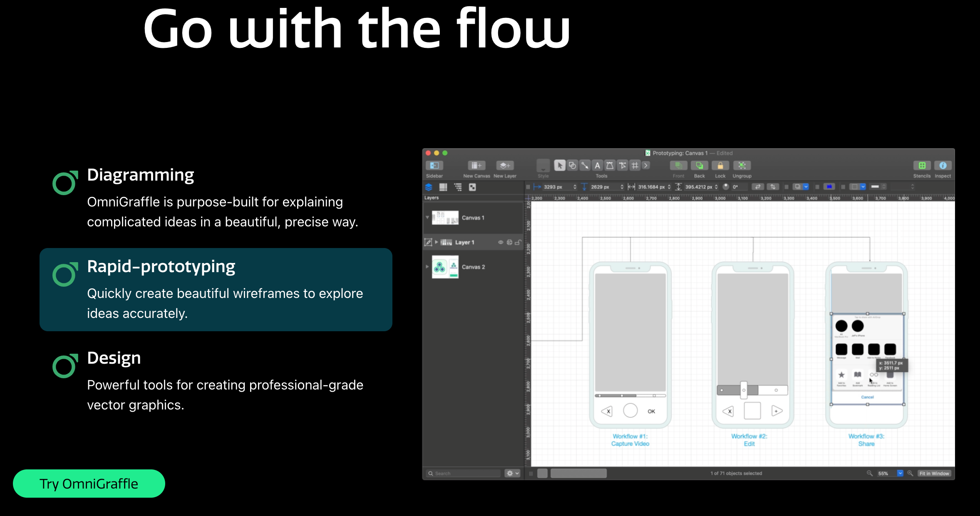Select the Shape tool

pos(572,166)
